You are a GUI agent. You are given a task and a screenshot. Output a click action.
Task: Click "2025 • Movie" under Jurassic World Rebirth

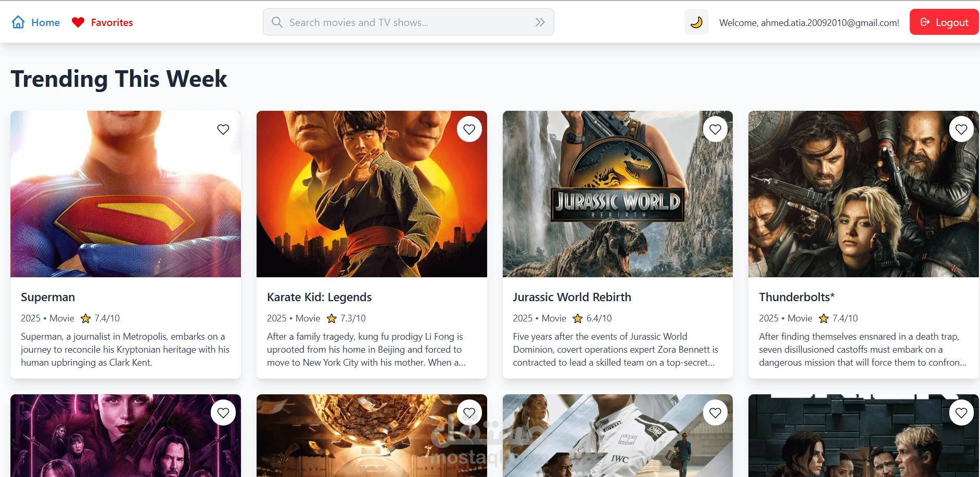coord(540,318)
